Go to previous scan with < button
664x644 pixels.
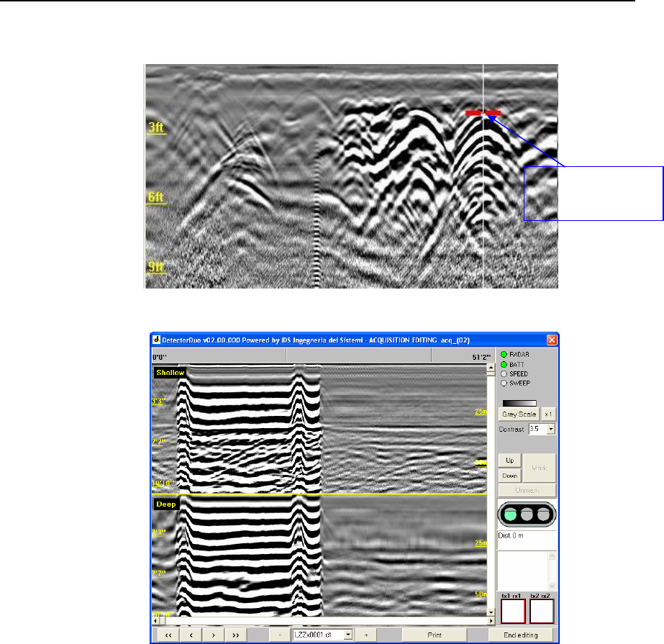click(x=191, y=635)
